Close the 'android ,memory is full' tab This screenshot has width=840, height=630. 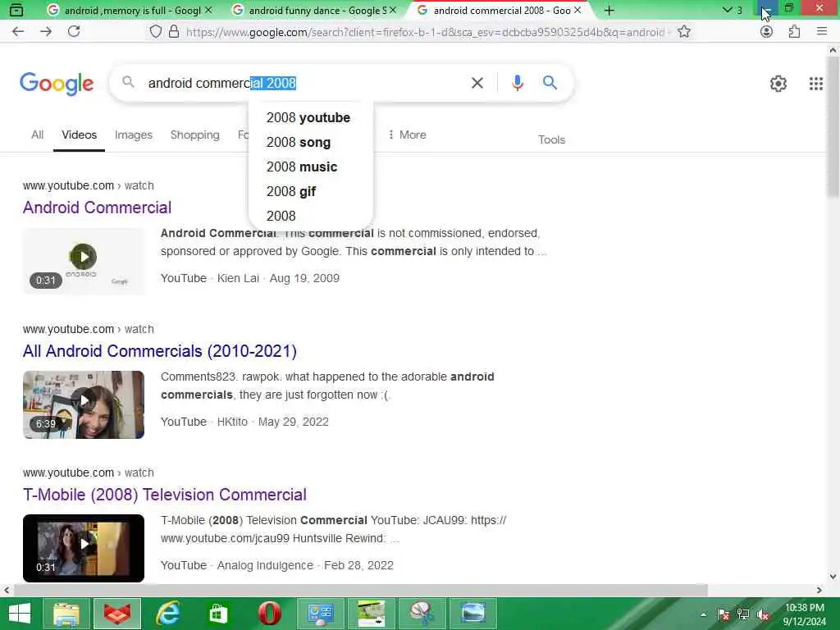click(x=208, y=10)
